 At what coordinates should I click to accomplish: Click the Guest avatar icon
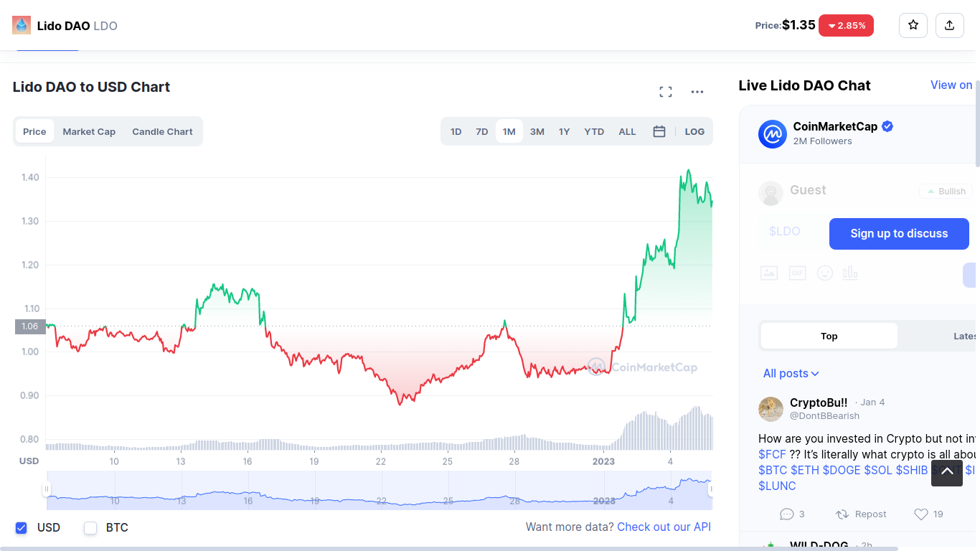(x=771, y=194)
